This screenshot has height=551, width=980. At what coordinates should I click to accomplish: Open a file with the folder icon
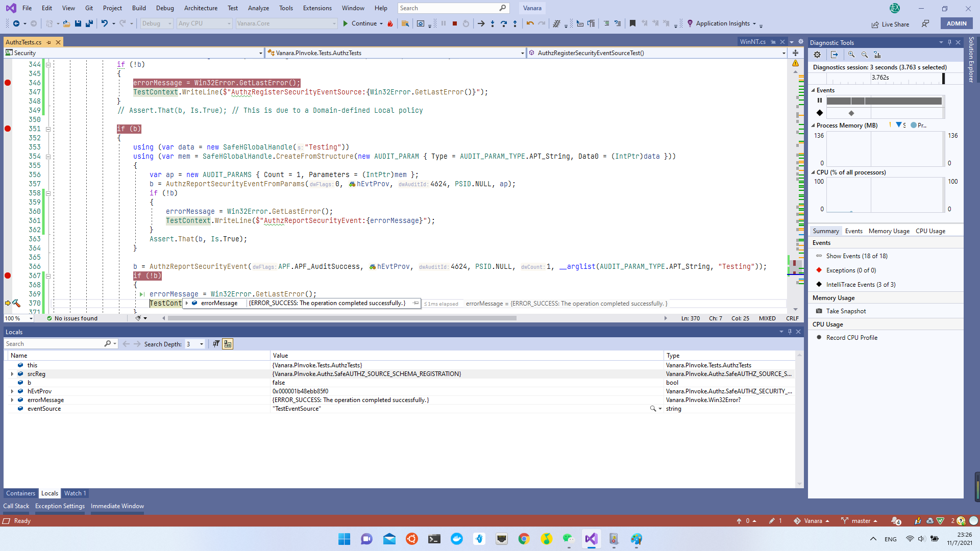[66, 23]
